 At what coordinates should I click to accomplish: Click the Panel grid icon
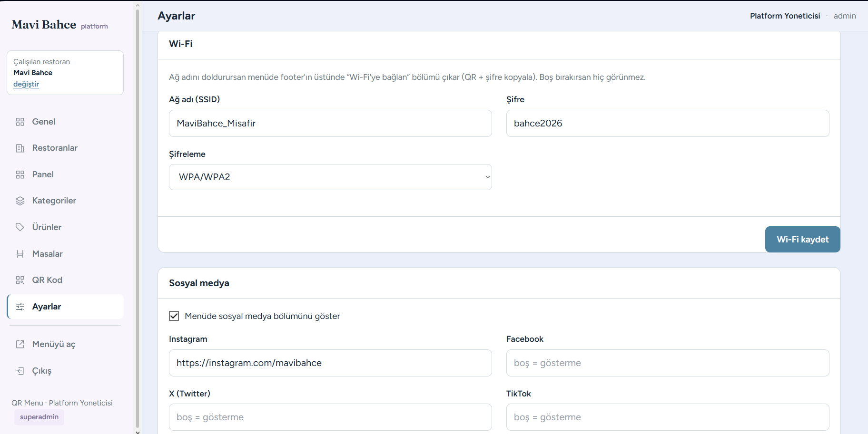tap(20, 174)
